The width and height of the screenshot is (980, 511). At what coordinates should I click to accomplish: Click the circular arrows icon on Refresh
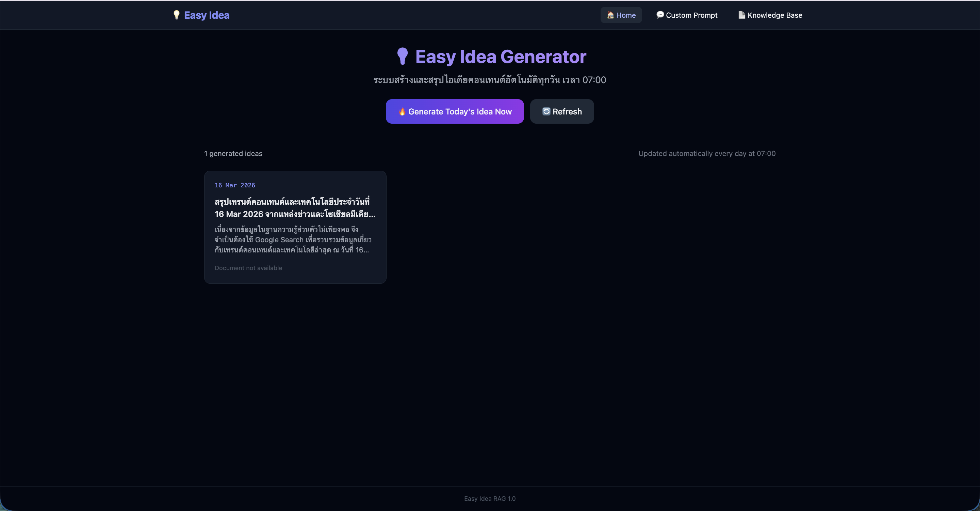546,111
